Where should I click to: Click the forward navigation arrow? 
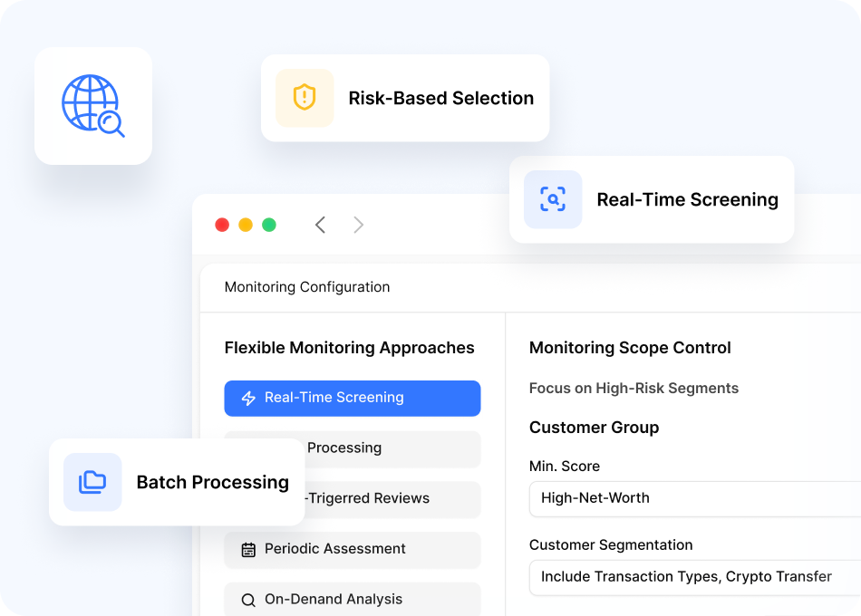358,224
